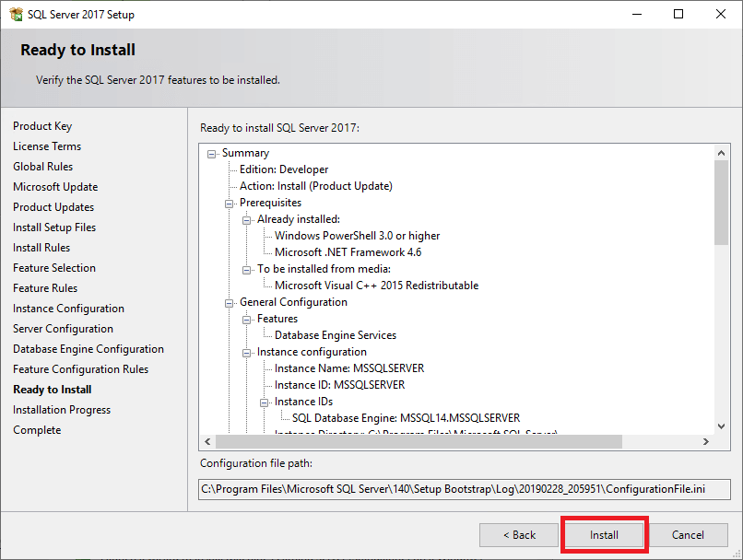Click the scroll up arrow in summary
The height and width of the screenshot is (560, 743).
721,152
